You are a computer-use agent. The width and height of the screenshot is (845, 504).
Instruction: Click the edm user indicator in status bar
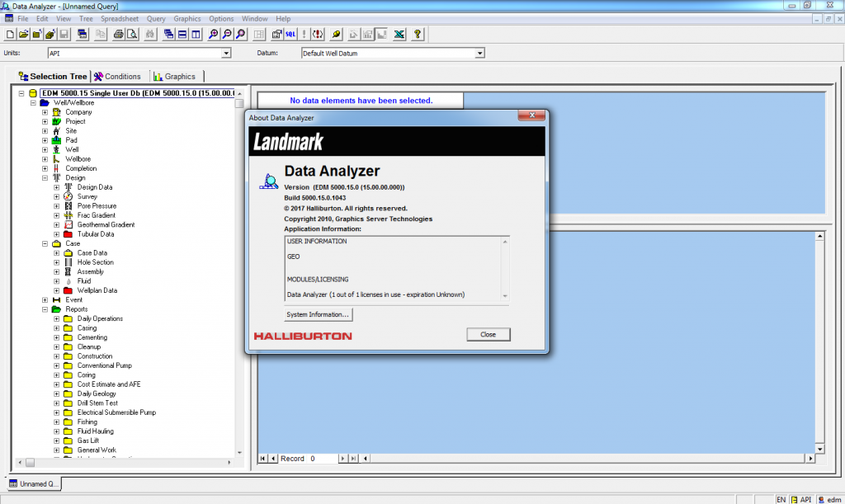click(829, 500)
